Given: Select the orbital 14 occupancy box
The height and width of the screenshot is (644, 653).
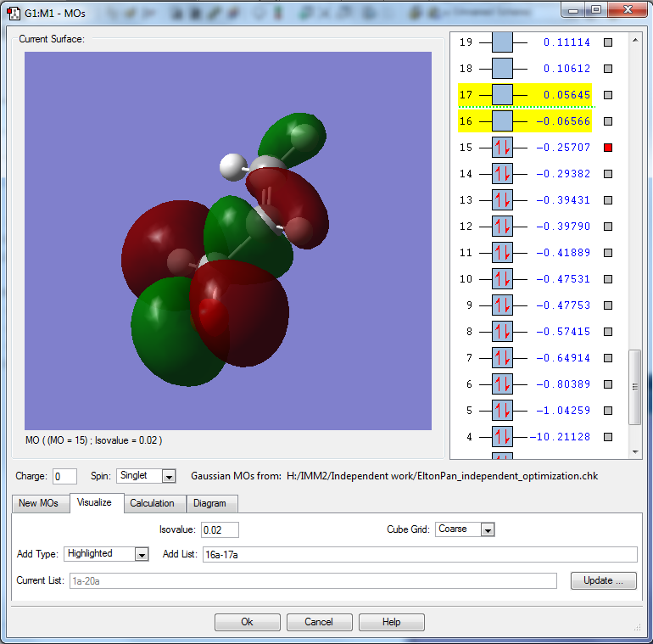Looking at the screenshot, I should [502, 174].
